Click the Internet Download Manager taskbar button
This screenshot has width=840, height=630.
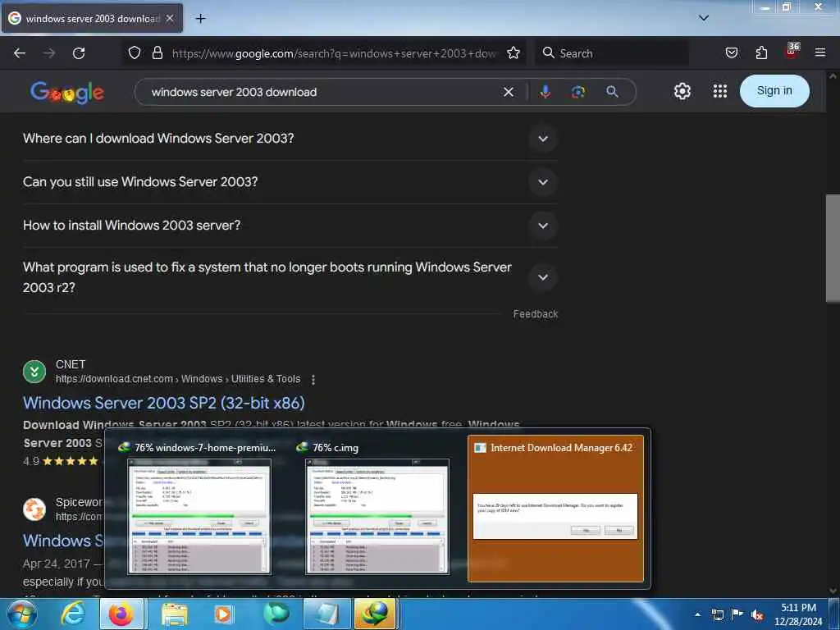click(375, 614)
